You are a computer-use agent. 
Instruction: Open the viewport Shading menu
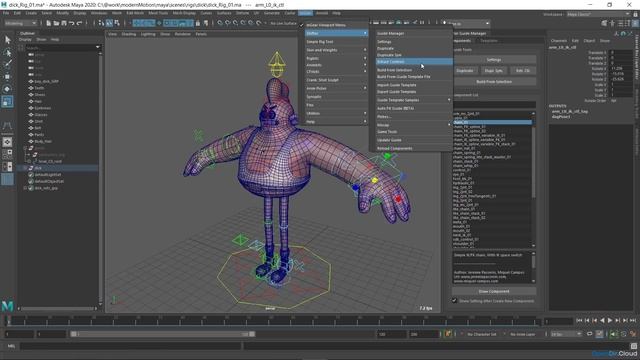coord(129,34)
